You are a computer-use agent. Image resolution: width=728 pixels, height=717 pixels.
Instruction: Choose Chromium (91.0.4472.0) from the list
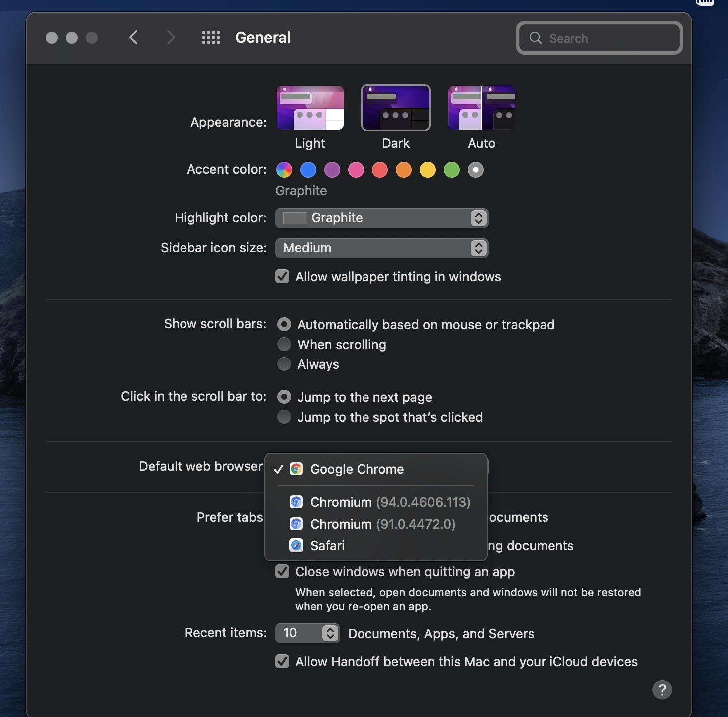pos(376,524)
